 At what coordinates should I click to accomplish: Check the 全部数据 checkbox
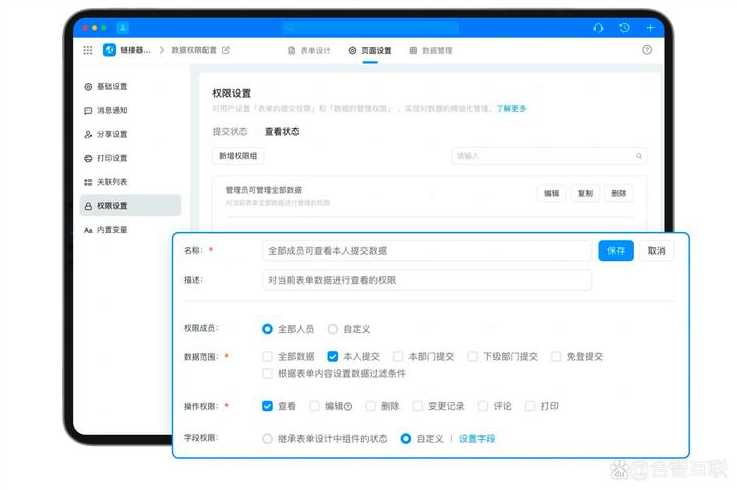pos(267,356)
